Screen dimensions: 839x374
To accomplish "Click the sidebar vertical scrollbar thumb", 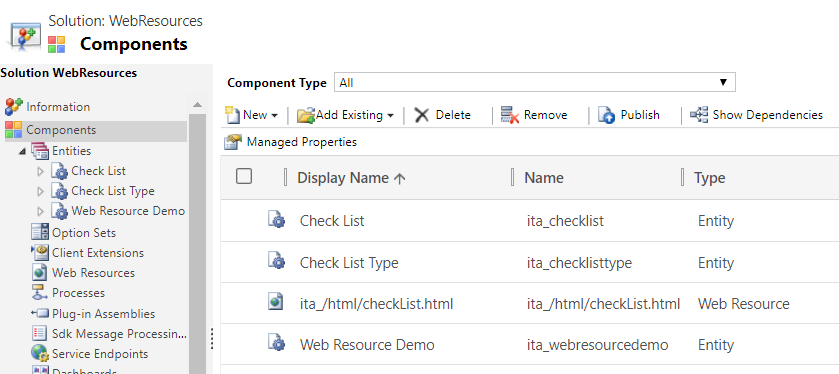I will (x=197, y=243).
